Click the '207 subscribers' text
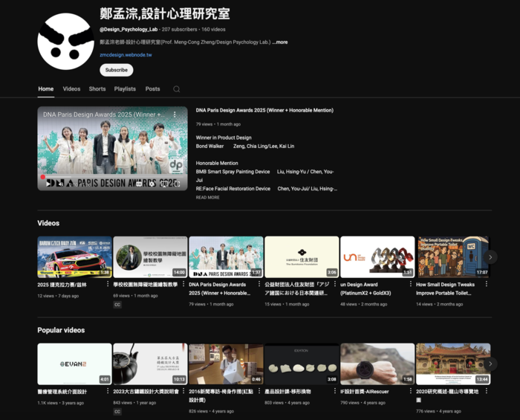Screen dimensions: 520x420 tap(180, 30)
